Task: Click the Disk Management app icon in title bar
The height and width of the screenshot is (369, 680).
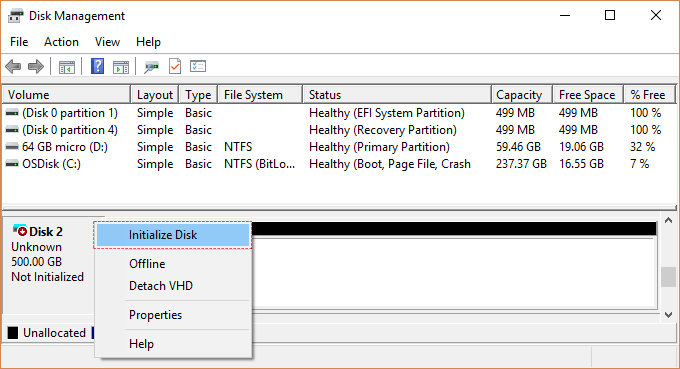Action: click(x=16, y=16)
